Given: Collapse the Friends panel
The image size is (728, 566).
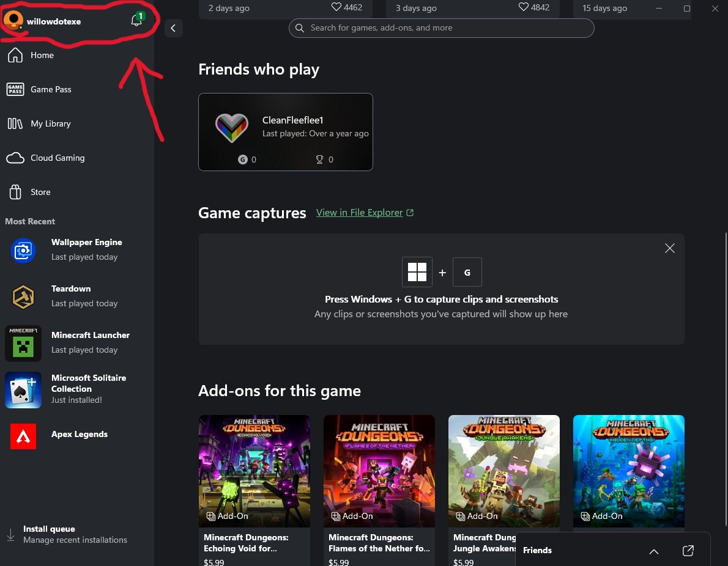Looking at the screenshot, I should [653, 551].
